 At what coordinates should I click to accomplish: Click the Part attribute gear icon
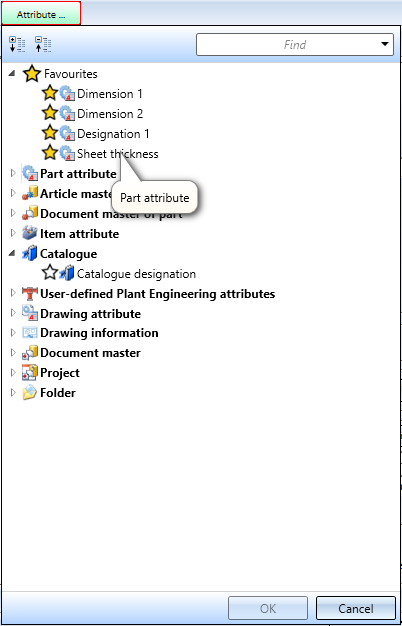tap(30, 174)
